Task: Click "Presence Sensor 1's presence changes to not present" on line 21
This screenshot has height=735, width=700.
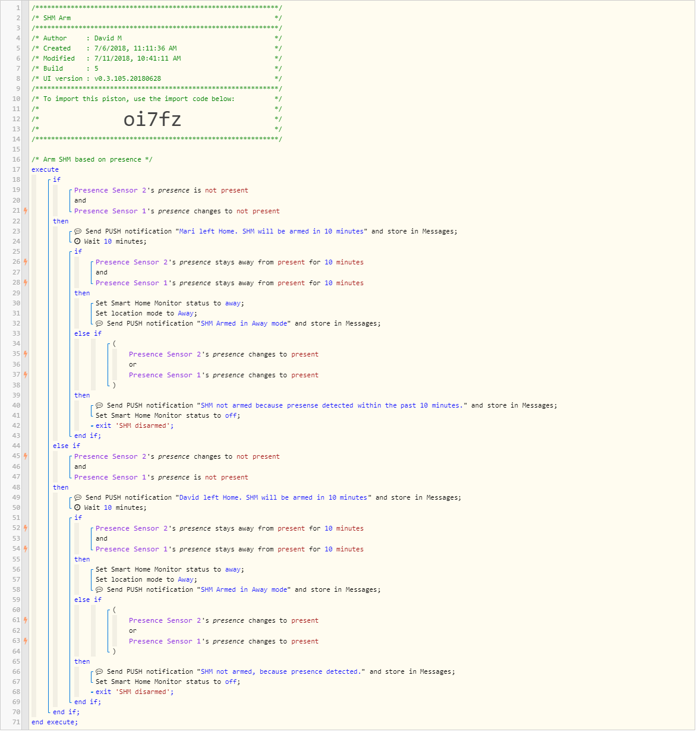Action: [x=177, y=212]
